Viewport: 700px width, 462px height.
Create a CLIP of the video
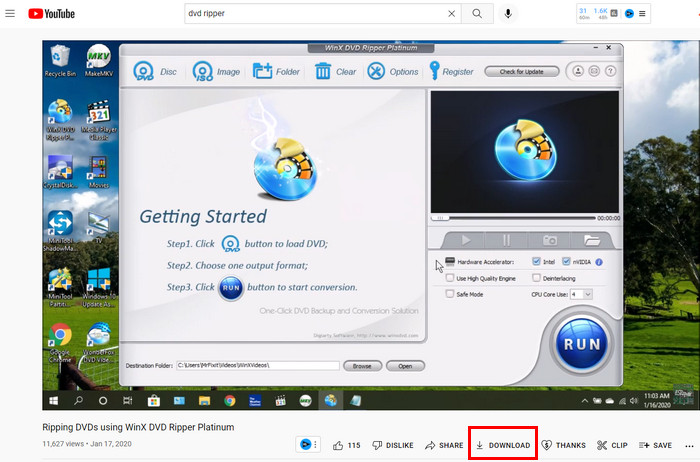[612, 445]
